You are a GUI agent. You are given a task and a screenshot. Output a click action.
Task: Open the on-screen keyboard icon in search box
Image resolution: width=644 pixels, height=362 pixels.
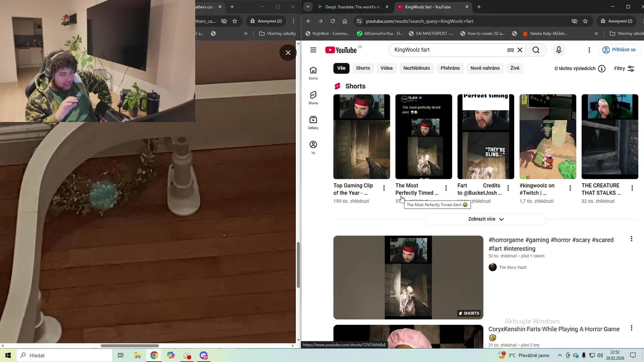tap(510, 50)
